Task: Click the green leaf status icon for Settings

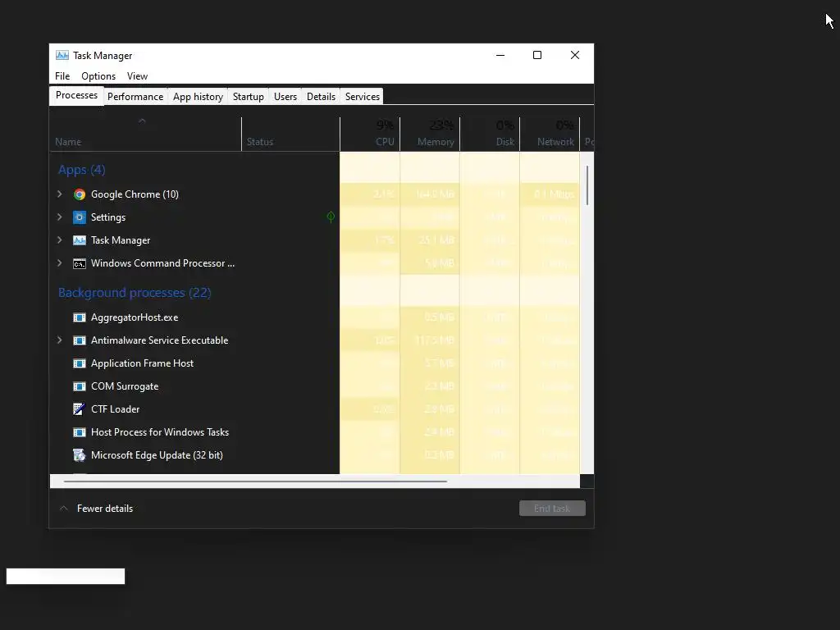Action: (x=331, y=217)
